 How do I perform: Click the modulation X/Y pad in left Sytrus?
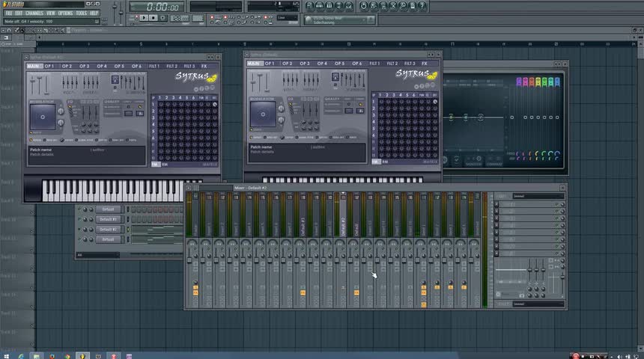point(43,117)
